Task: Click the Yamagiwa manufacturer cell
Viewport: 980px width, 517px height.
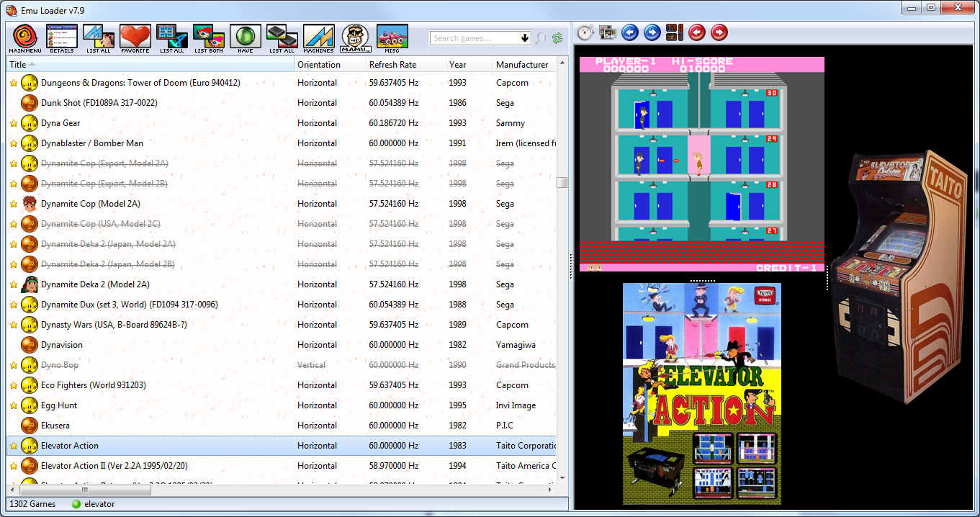Action: 516,345
